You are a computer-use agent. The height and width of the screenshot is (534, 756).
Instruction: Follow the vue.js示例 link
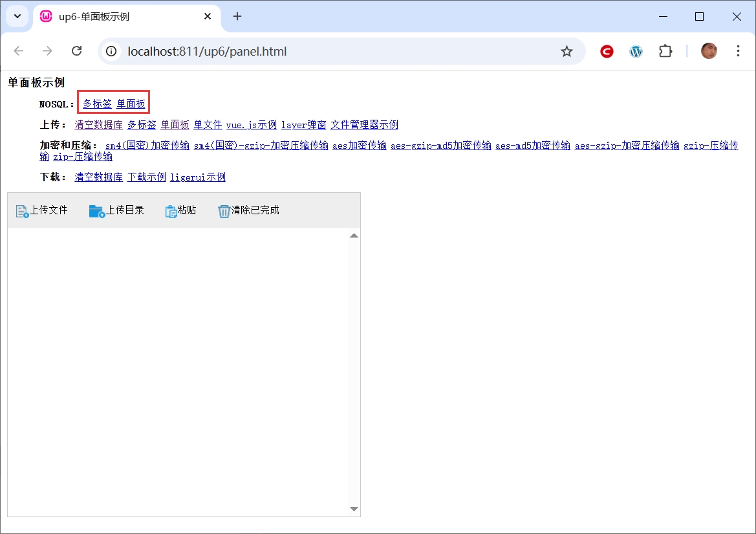tap(251, 125)
